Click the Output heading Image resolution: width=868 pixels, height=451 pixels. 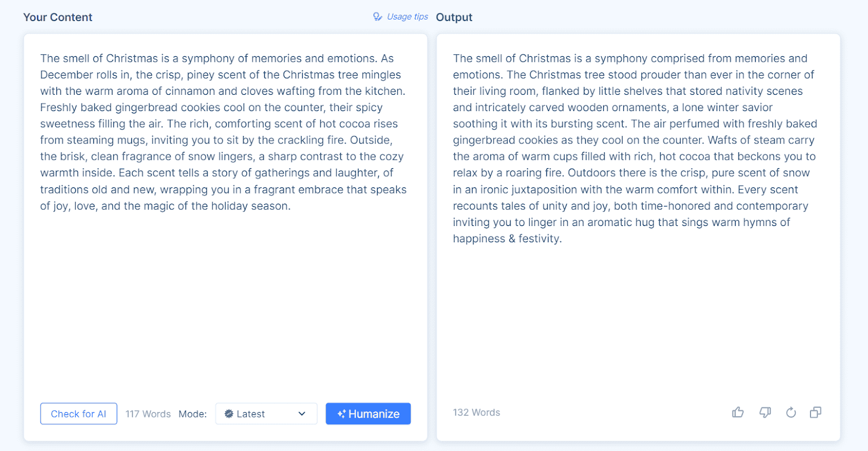point(454,17)
